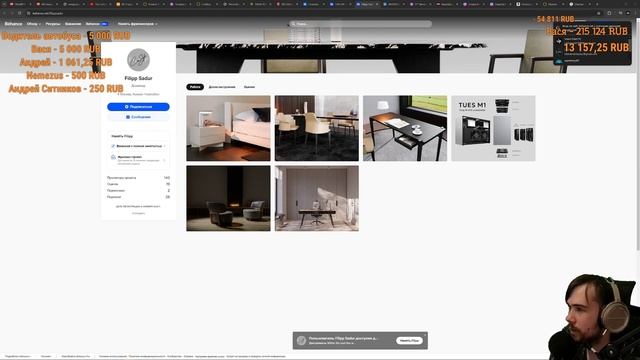Close the bottom hire notification banner
The image size is (640, 360).
(425, 334)
